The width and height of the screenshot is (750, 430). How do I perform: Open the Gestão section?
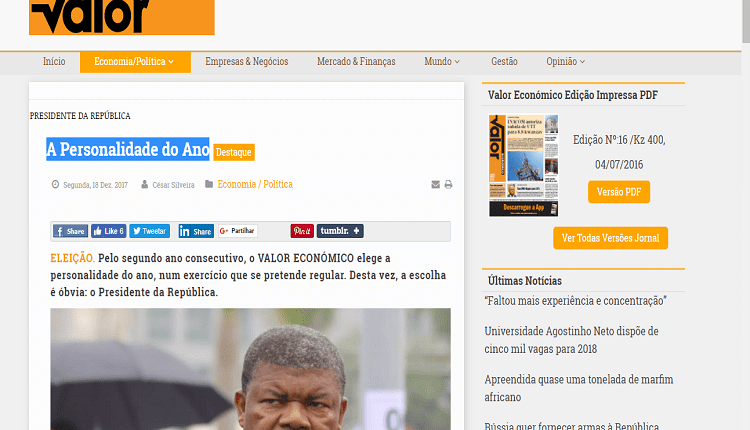pyautogui.click(x=504, y=62)
